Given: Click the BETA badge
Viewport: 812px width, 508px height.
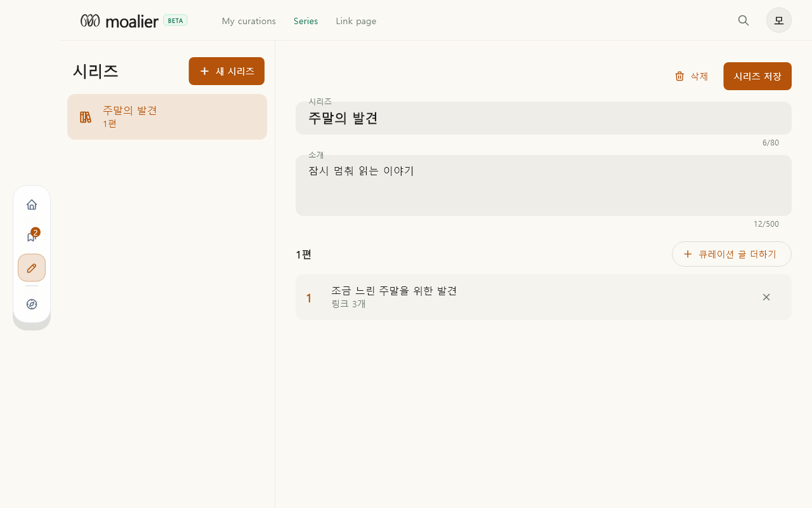Looking at the screenshot, I should [175, 20].
